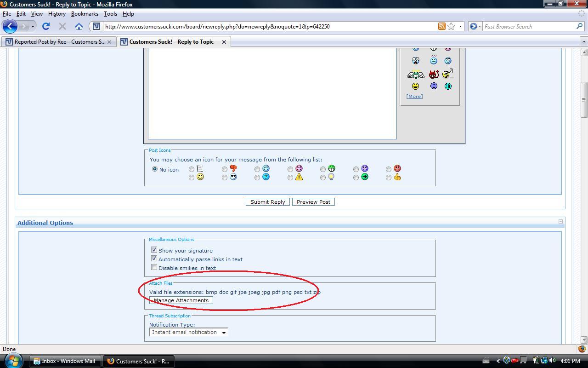
Task: Open the Bookmarks menu
Action: [x=85, y=14]
